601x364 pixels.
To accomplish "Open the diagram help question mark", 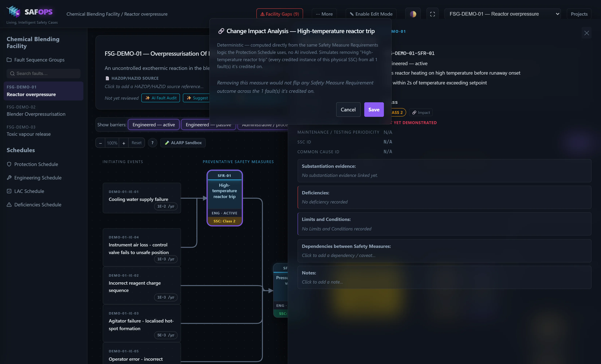I will [x=152, y=143].
